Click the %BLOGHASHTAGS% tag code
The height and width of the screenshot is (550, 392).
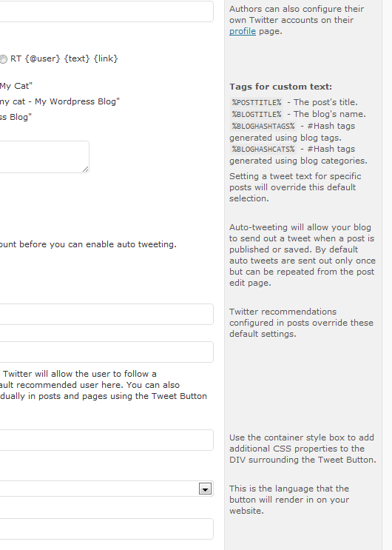pos(263,126)
